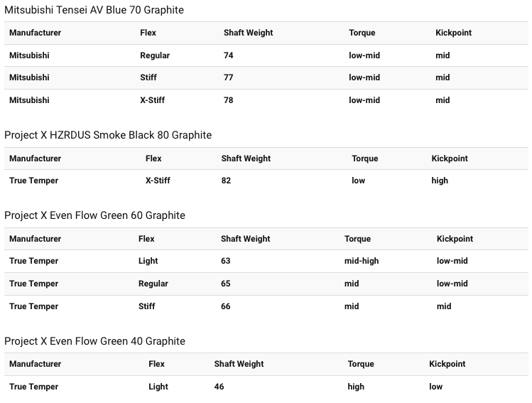The width and height of the screenshot is (532, 403).
Task: Select the Stiff flex cell for Even Flow Green 60
Action: 146,306
